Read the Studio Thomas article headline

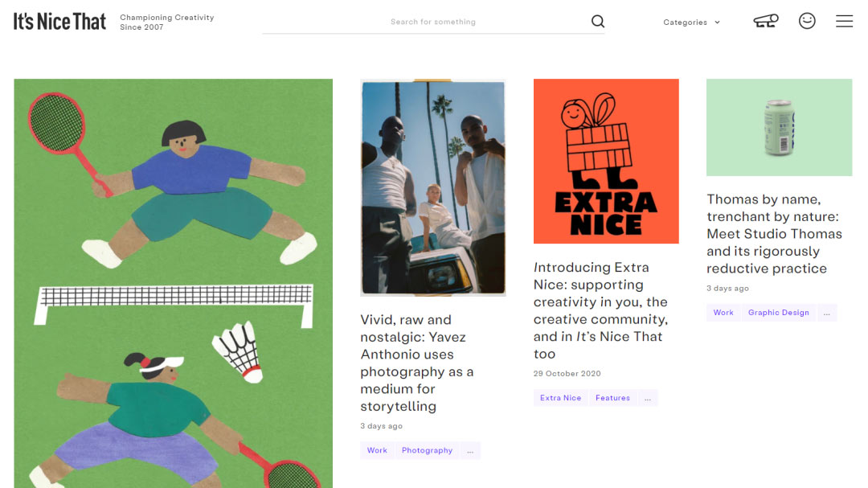tap(774, 233)
